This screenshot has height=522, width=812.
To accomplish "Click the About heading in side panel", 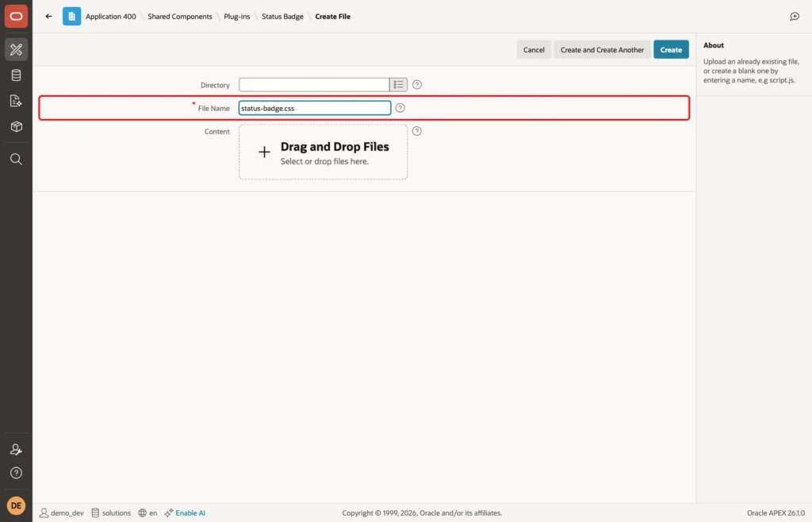I will 714,45.
